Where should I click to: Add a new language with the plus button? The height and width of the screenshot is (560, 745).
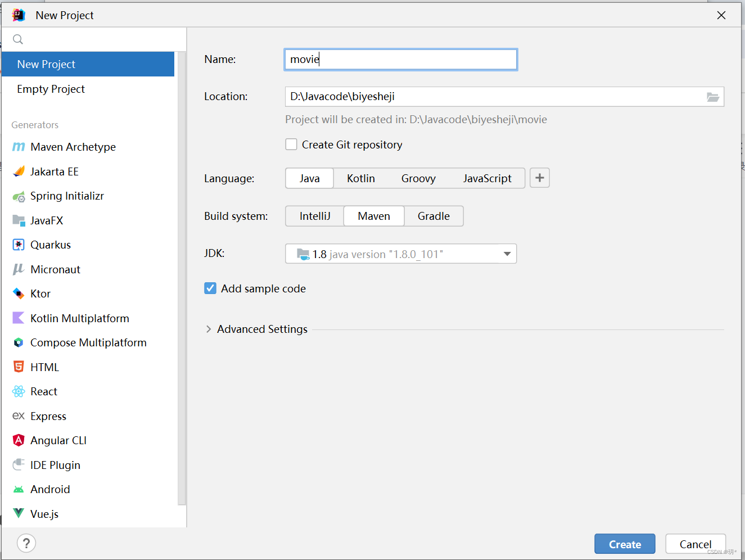539,178
